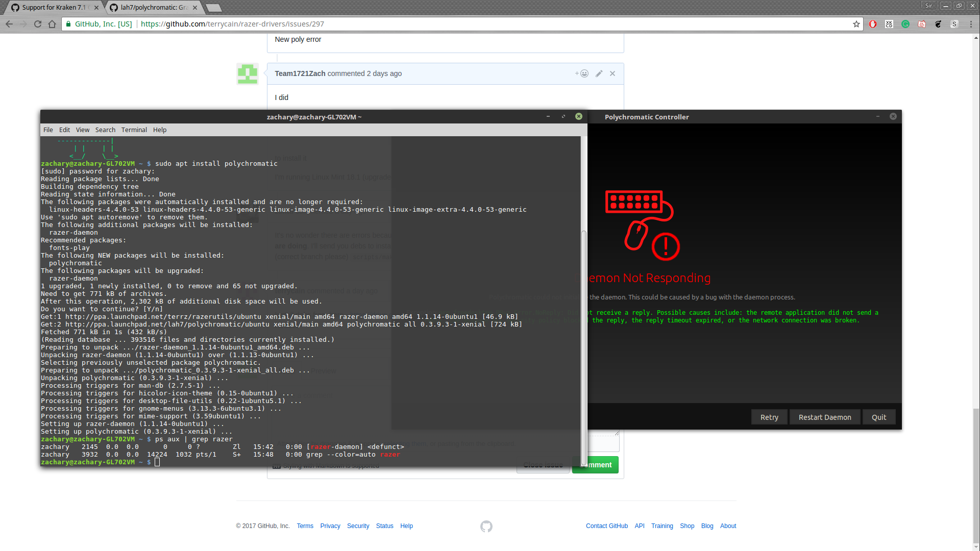Retry the daemon connection
This screenshot has height=551, width=980.
pyautogui.click(x=769, y=417)
